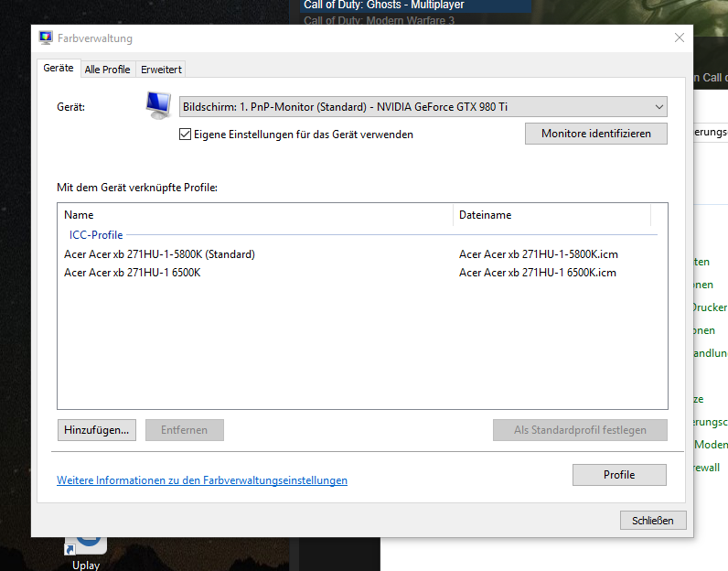Click the Farbverwaltung title bar icon
Screen dimensions: 728x571
(46, 38)
